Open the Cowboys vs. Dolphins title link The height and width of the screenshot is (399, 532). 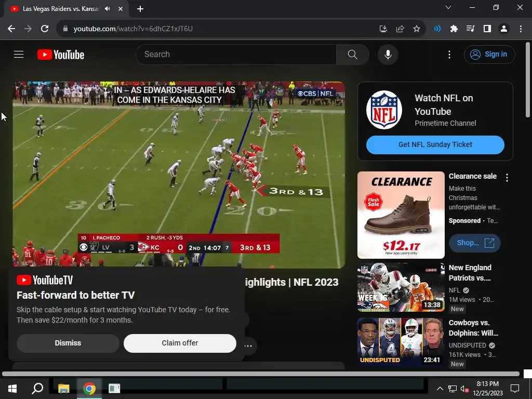[473, 328]
